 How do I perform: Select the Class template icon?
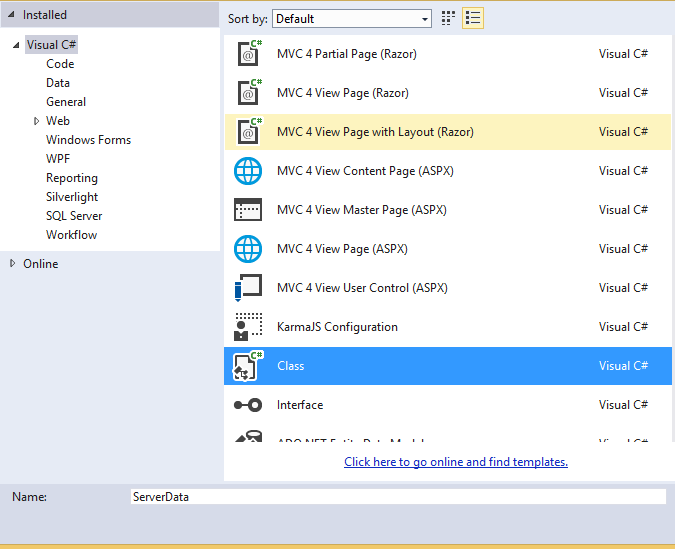(x=247, y=366)
